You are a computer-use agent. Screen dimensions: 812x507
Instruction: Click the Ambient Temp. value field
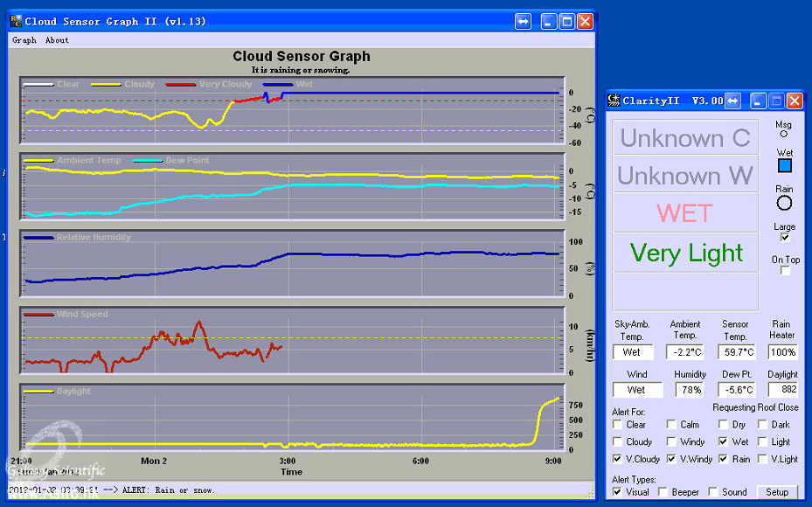tap(684, 352)
